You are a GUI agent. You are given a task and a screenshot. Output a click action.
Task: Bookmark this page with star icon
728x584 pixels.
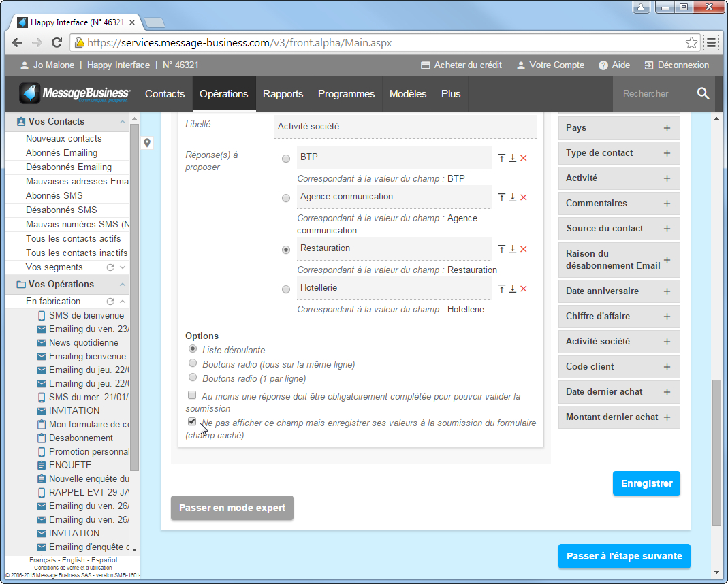(x=691, y=43)
